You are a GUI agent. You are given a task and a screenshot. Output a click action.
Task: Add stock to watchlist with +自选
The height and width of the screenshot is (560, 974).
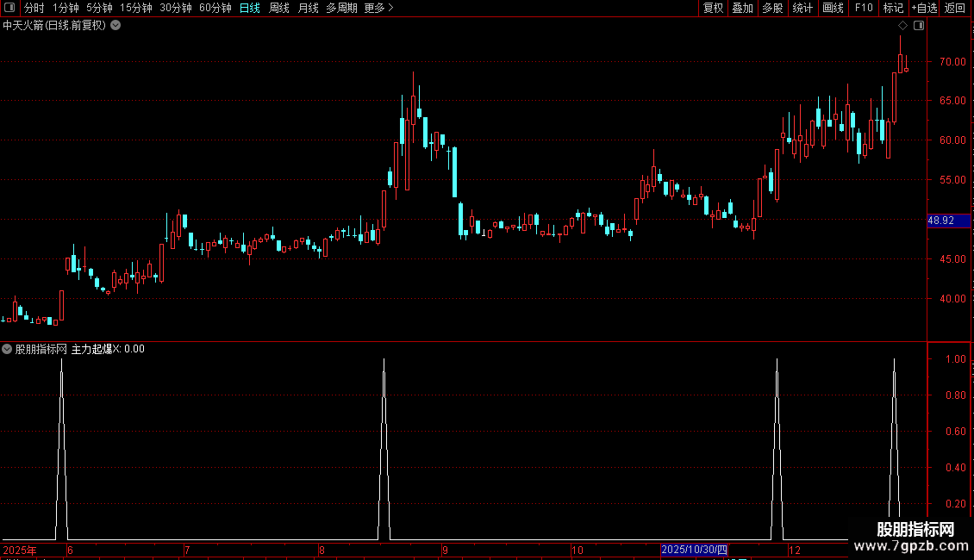coord(924,8)
